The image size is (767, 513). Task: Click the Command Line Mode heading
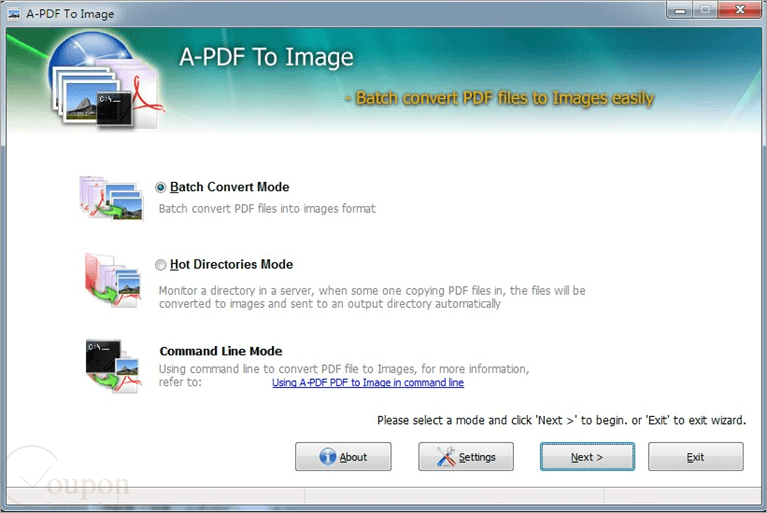(x=221, y=351)
